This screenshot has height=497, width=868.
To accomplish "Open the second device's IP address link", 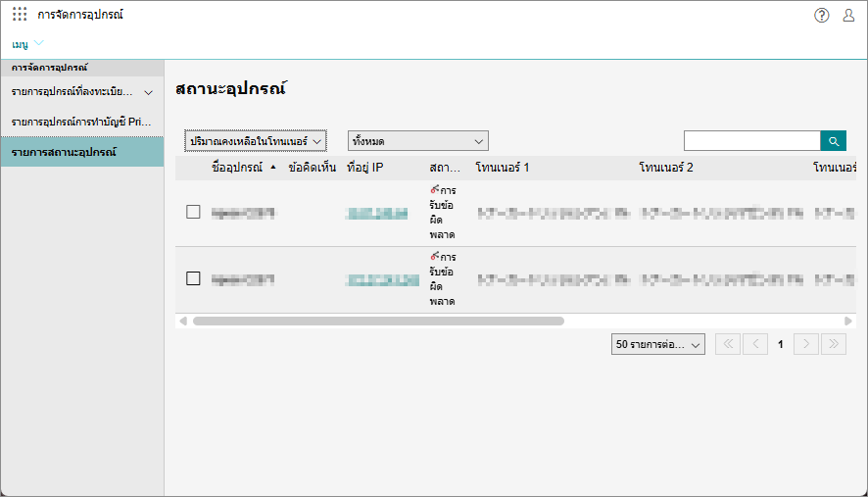I will click(376, 279).
